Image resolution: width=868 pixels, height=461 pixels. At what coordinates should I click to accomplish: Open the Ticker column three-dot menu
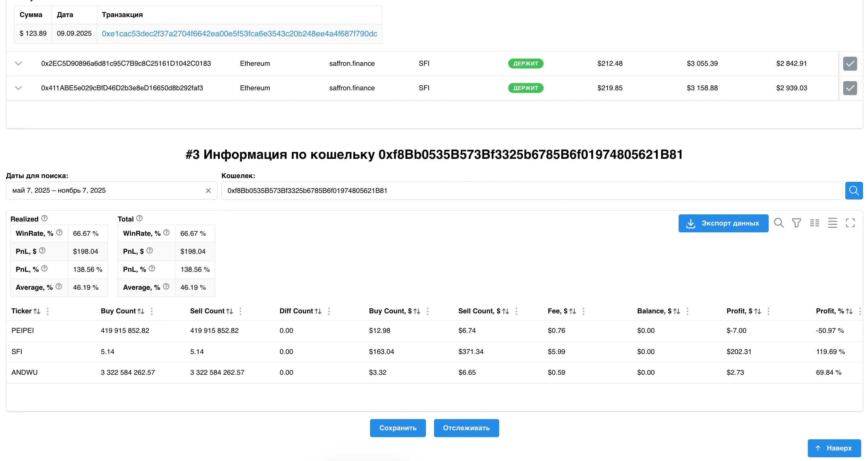pyautogui.click(x=47, y=311)
